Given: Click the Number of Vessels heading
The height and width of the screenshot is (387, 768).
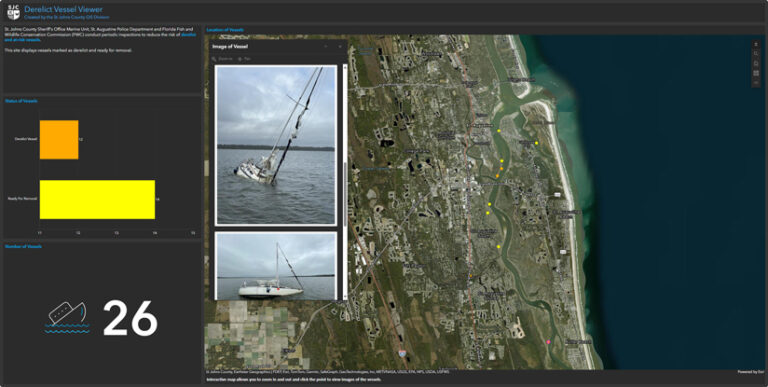Looking at the screenshot, I should point(23,246).
